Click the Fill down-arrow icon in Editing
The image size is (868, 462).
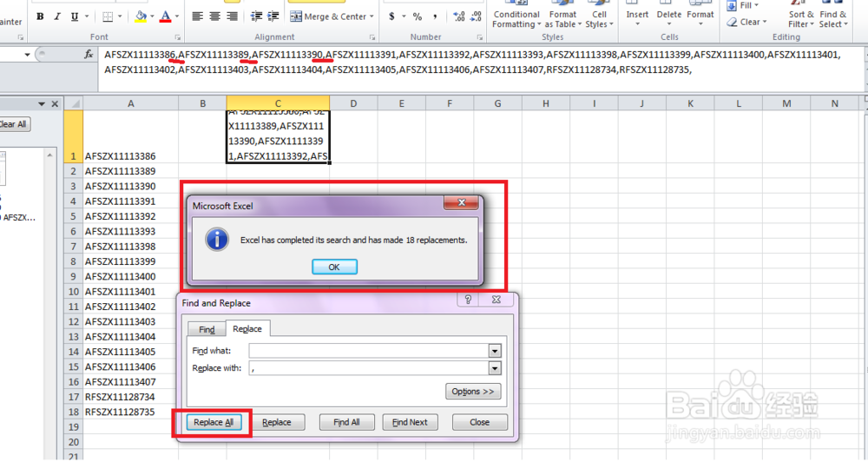732,5
